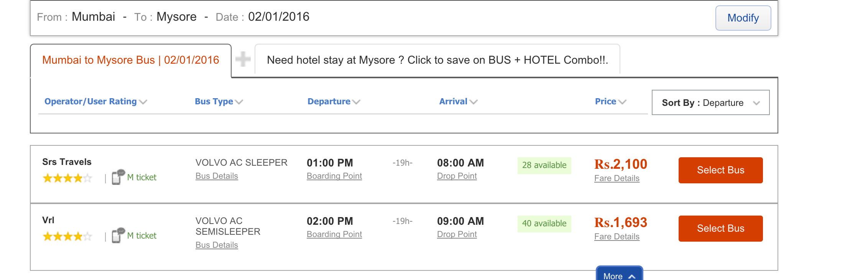View Fare Details for Rs.1,693 bus
This screenshot has width=868, height=280.
pyautogui.click(x=616, y=237)
